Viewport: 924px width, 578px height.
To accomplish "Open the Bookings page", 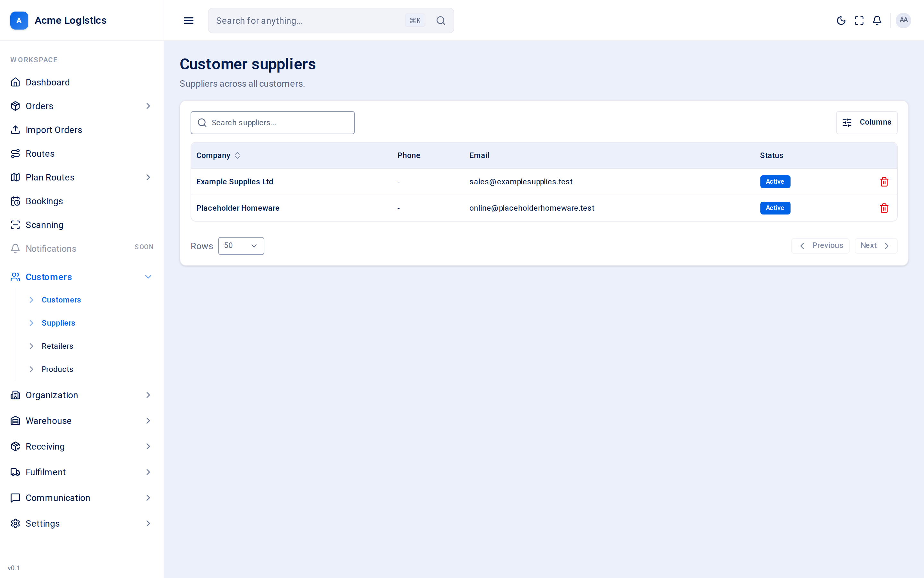I will click(82, 201).
